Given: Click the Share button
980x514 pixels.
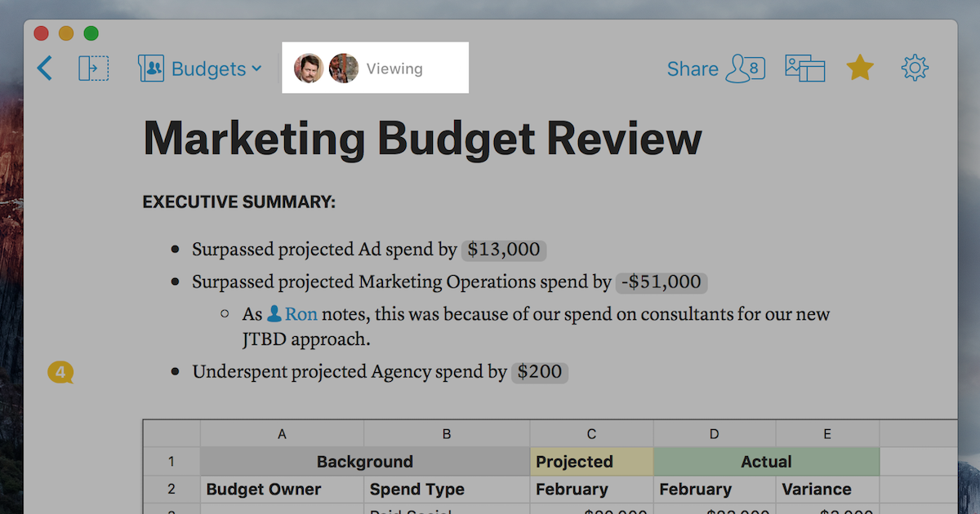Looking at the screenshot, I should (x=692, y=69).
